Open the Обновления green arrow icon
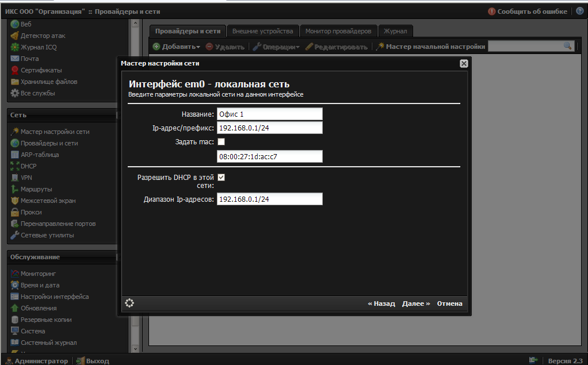The height and width of the screenshot is (365, 588). click(x=14, y=308)
